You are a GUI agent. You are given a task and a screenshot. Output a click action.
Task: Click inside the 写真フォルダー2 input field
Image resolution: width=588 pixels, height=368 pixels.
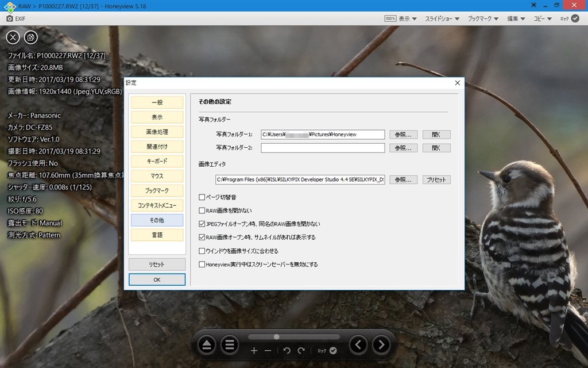323,148
